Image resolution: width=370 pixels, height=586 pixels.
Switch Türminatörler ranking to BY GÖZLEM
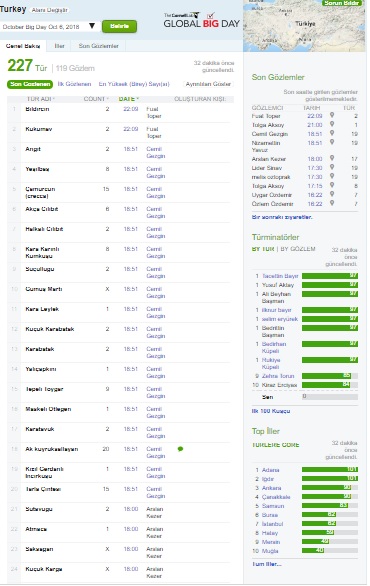click(298, 249)
